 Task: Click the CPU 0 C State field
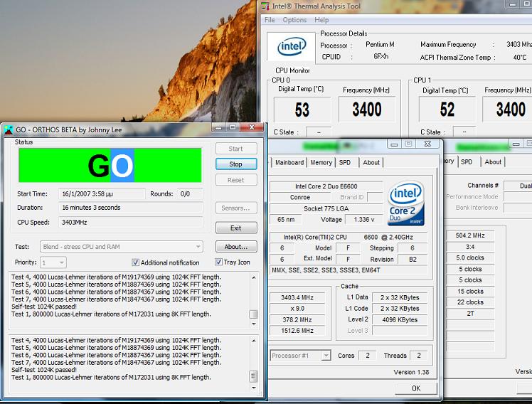pyautogui.click(x=319, y=132)
